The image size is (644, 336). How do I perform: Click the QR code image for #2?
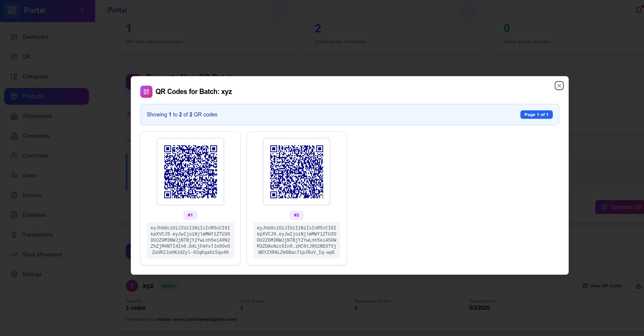coord(297,172)
